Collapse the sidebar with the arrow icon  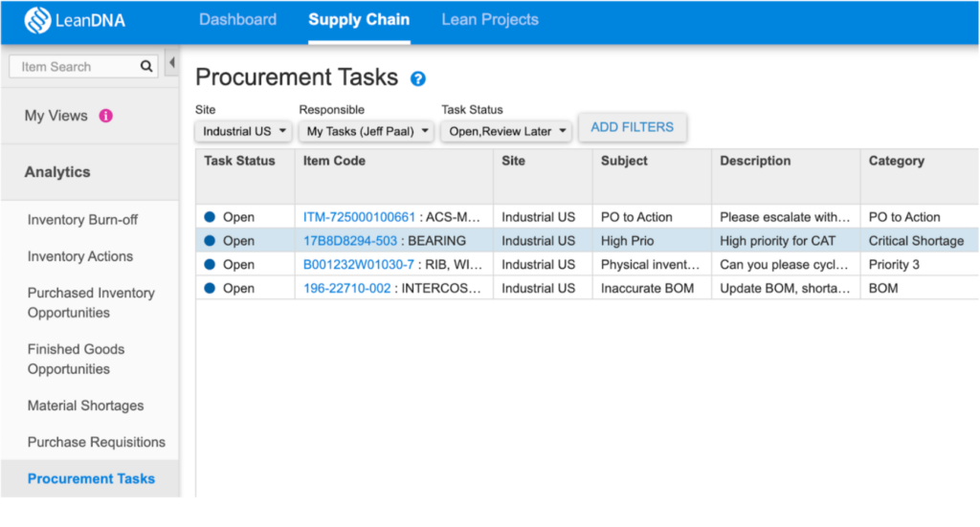(x=172, y=62)
